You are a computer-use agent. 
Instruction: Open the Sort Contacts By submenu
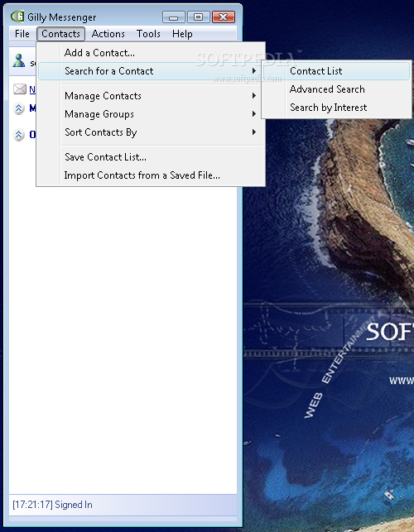point(152,132)
